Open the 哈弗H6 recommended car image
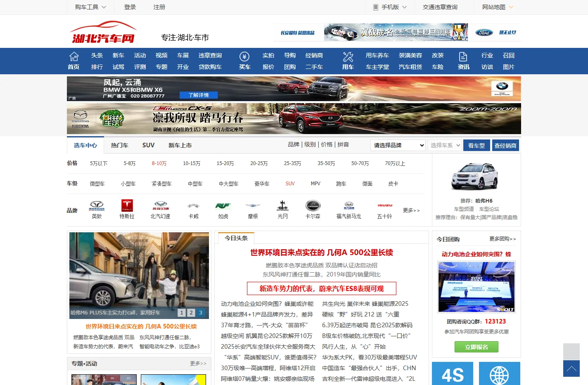 [475, 176]
